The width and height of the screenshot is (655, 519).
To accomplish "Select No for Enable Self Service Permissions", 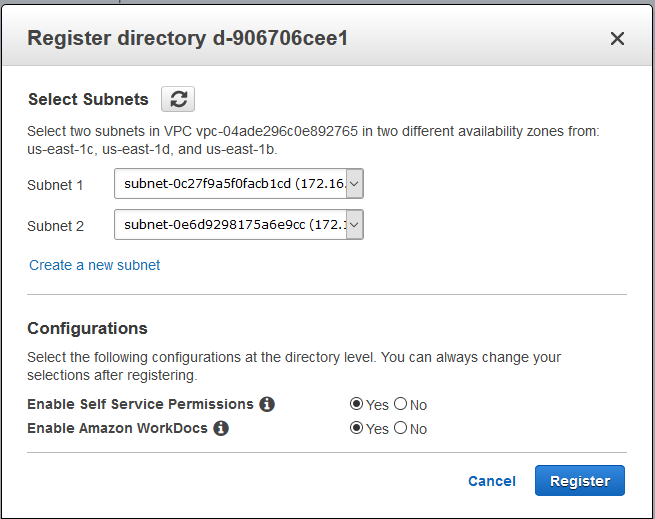I will [x=400, y=404].
